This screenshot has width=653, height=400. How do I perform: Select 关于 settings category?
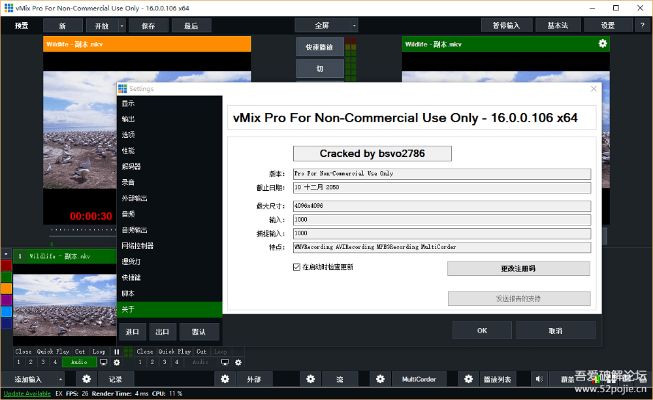click(x=169, y=309)
